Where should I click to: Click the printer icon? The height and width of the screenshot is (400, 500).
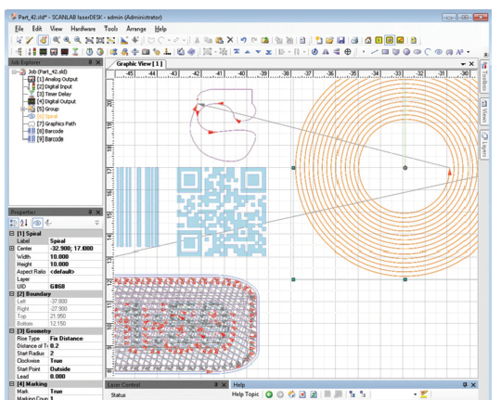(x=355, y=40)
